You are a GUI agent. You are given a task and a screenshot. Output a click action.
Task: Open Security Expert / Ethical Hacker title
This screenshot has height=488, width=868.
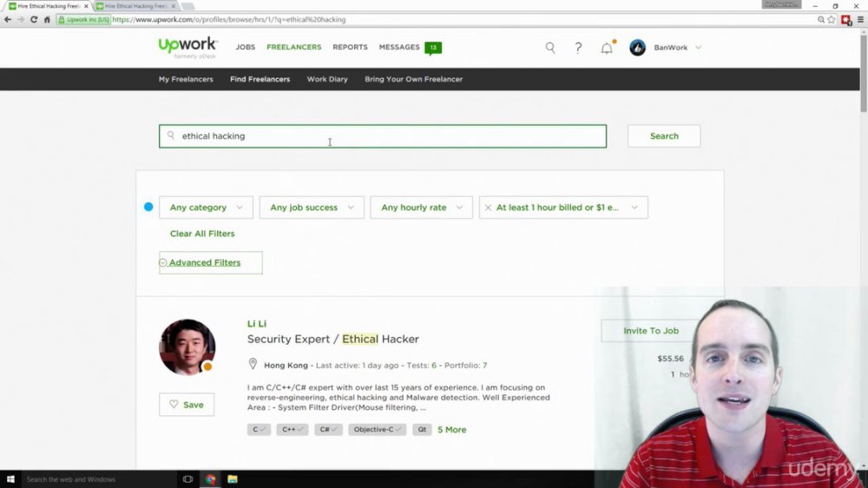[332, 339]
